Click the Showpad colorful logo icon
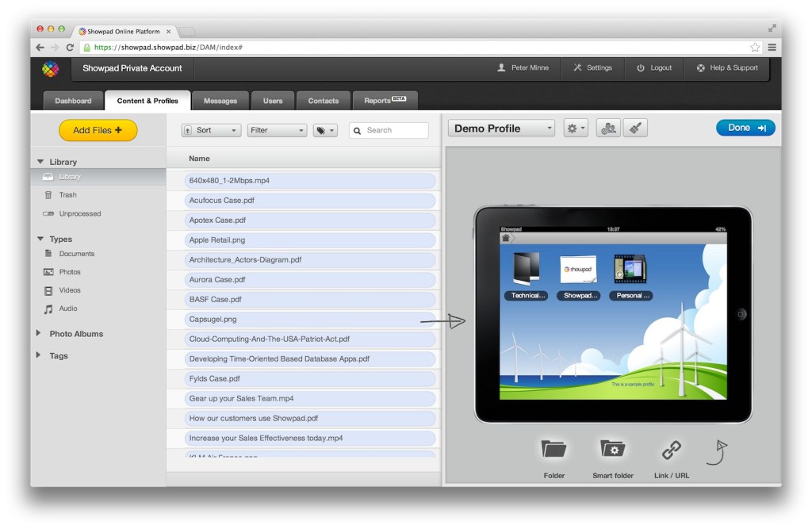 (x=51, y=68)
